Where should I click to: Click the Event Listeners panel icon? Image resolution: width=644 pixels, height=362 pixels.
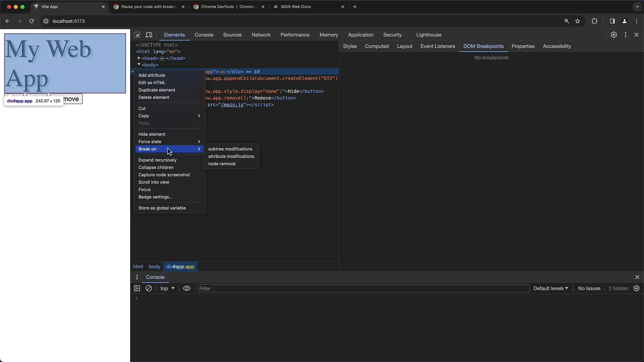(x=438, y=46)
